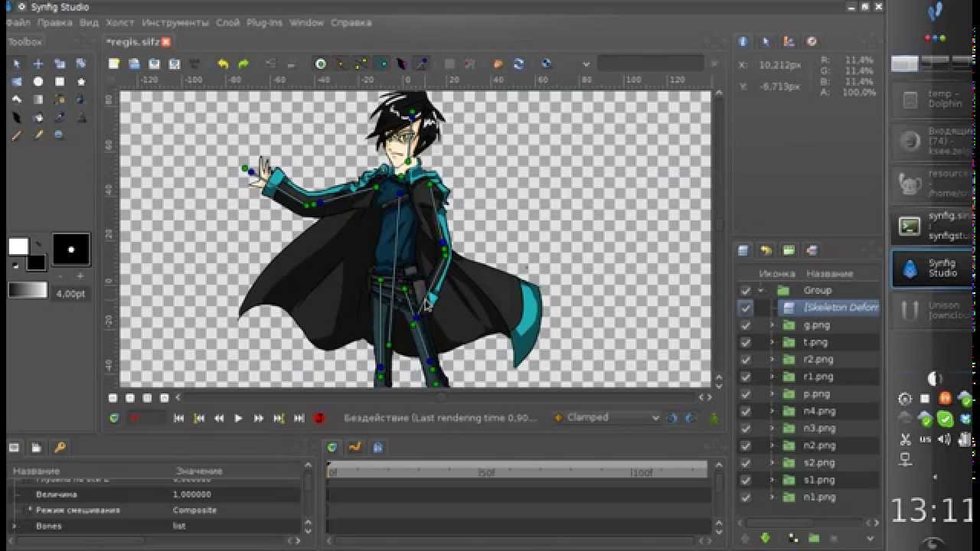Jump to the last frame
Screen dimensions: 980x551
(x=299, y=419)
